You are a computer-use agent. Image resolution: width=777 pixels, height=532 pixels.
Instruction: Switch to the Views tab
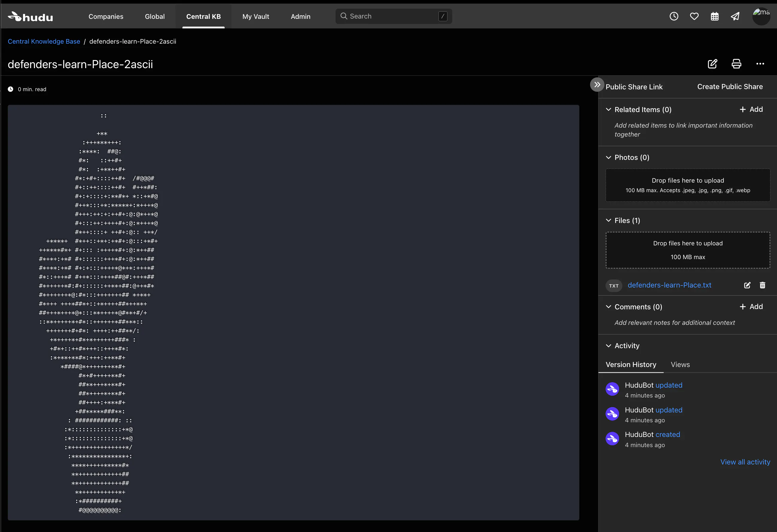point(680,365)
